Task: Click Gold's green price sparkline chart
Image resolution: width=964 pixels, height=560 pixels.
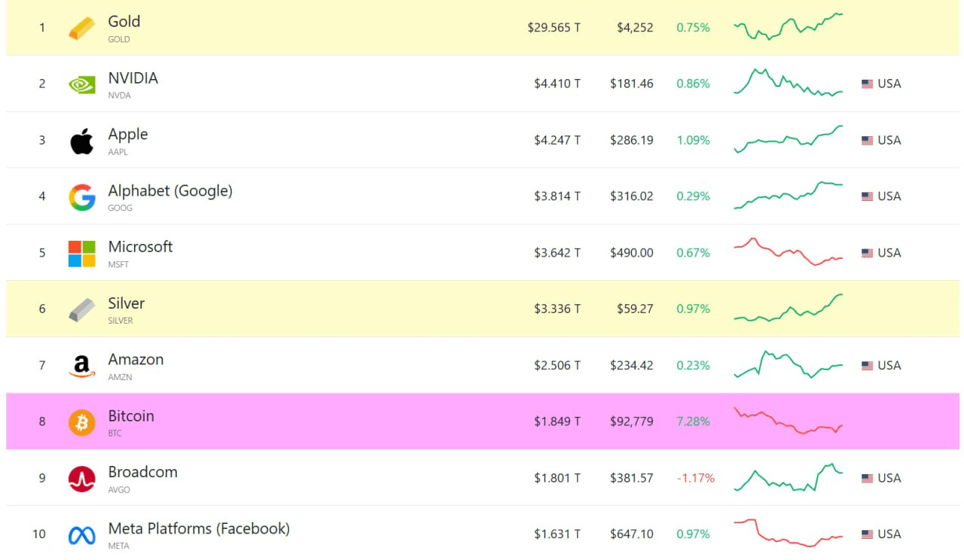Action: [x=789, y=27]
